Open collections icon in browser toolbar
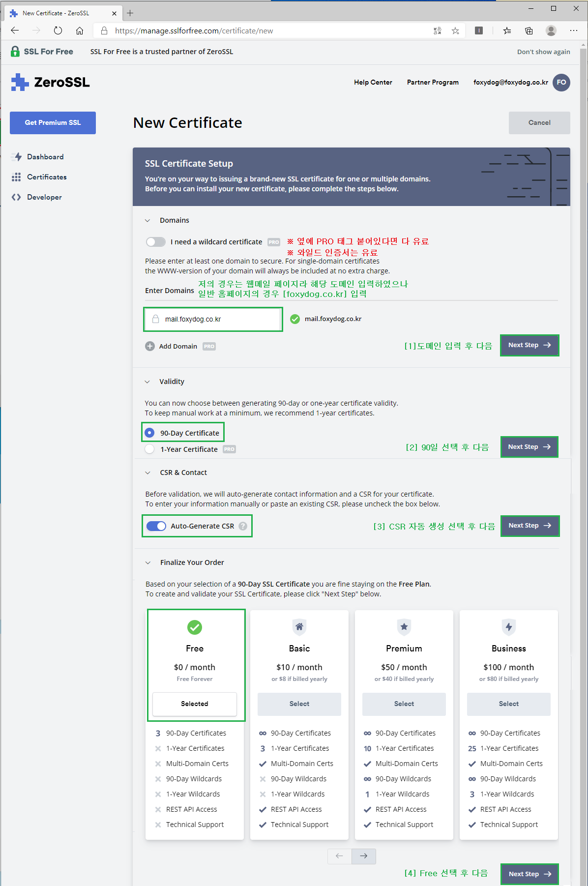 tap(529, 30)
